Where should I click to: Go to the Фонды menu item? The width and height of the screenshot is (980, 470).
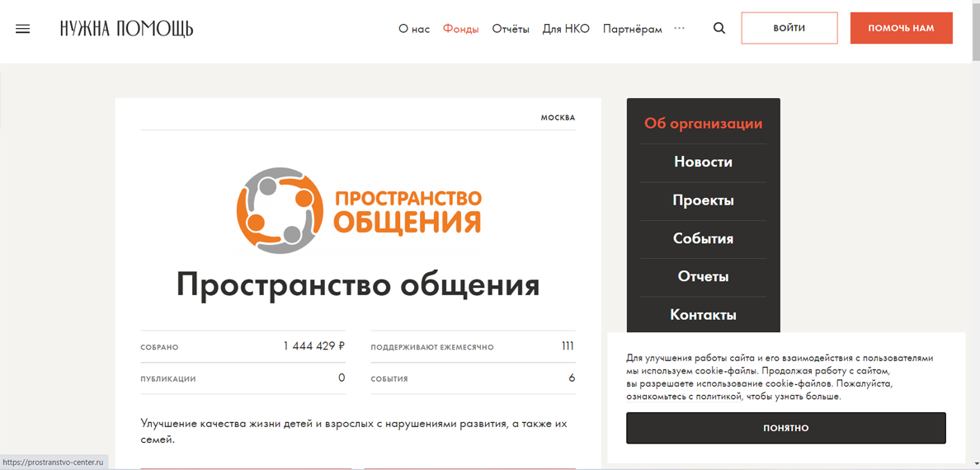tap(460, 29)
